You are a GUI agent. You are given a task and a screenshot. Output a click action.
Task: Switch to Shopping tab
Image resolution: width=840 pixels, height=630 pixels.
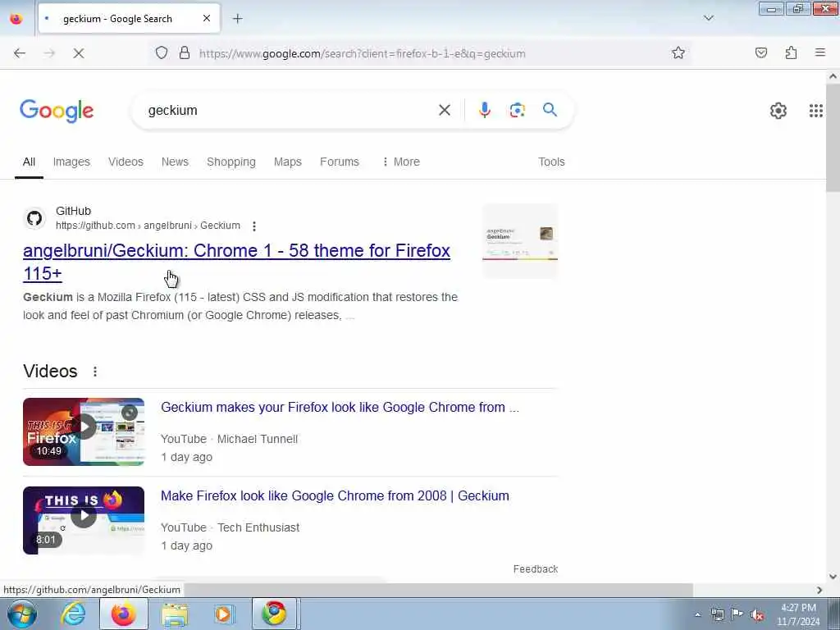pyautogui.click(x=231, y=162)
